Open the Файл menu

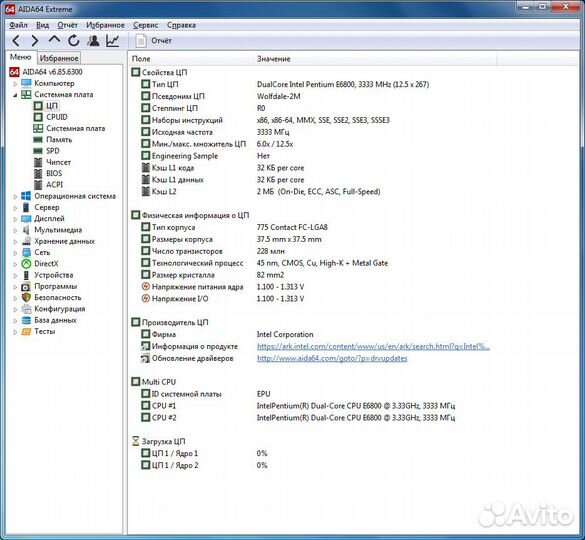click(x=18, y=25)
